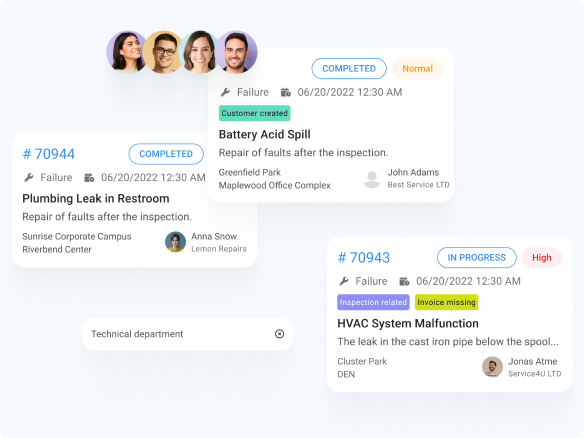Click the wrench icon on the Battery Acid Spill card
584x438 pixels.
tap(225, 92)
